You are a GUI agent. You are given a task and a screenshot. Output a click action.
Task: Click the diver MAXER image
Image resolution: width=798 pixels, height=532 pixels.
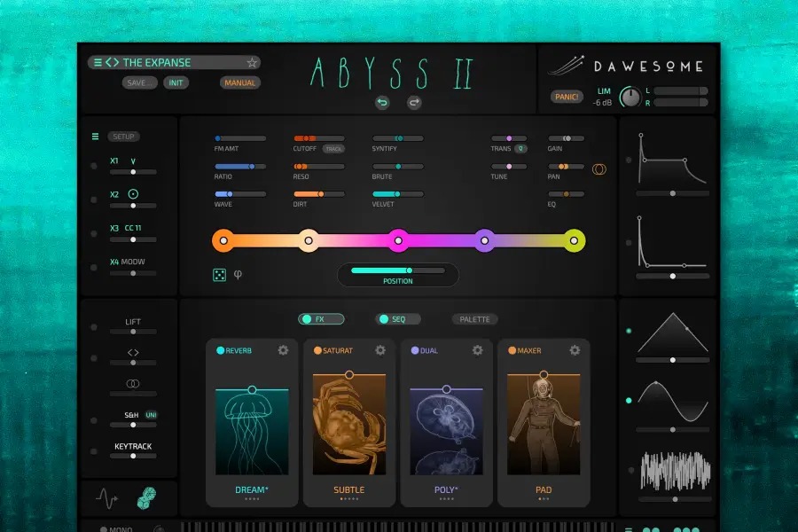click(544, 425)
